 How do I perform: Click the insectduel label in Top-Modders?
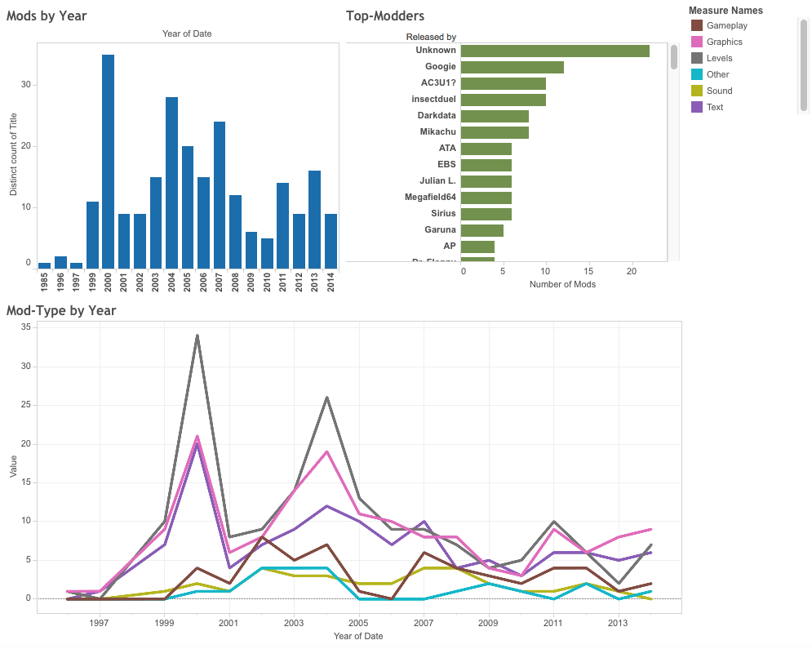(433, 100)
